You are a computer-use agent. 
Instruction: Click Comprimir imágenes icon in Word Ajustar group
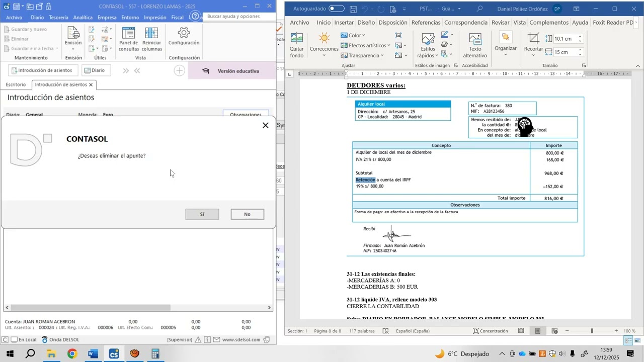pos(398,35)
